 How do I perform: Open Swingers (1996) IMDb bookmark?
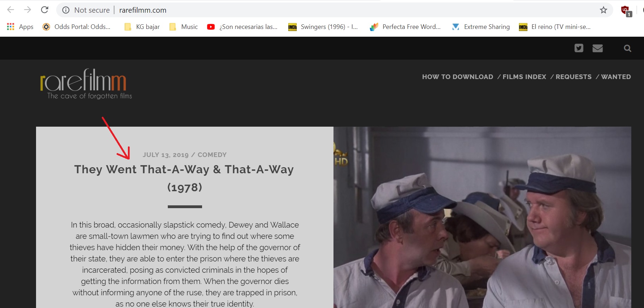coord(323,27)
